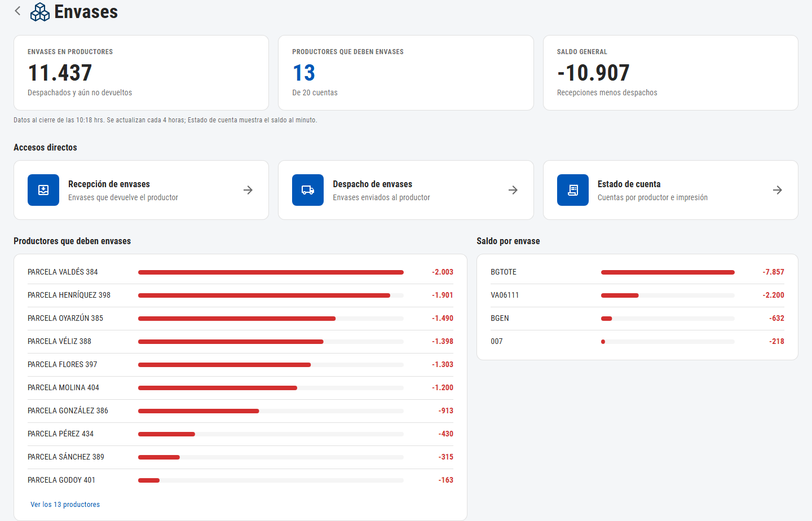Viewport: 812px width, 521px height.
Task: Select PARCELA OYARZÚN 385 row name
Action: pyautogui.click(x=65, y=319)
